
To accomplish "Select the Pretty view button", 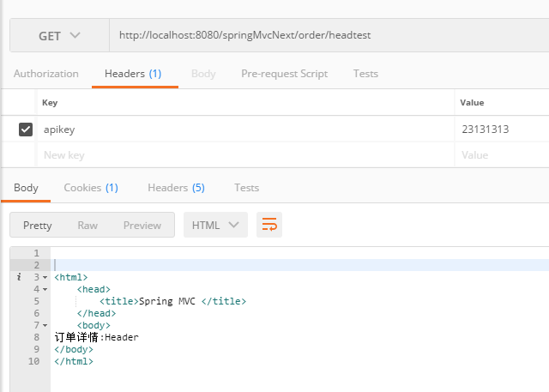I will (37, 225).
